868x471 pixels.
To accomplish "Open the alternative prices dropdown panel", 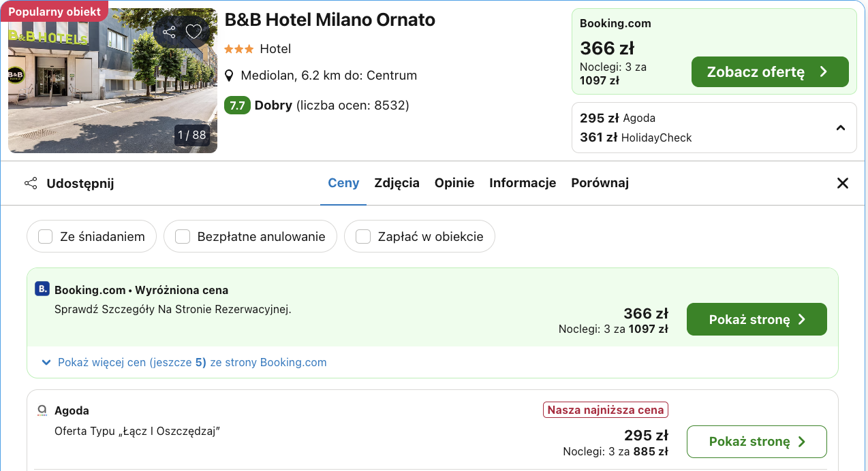I will click(x=714, y=127).
